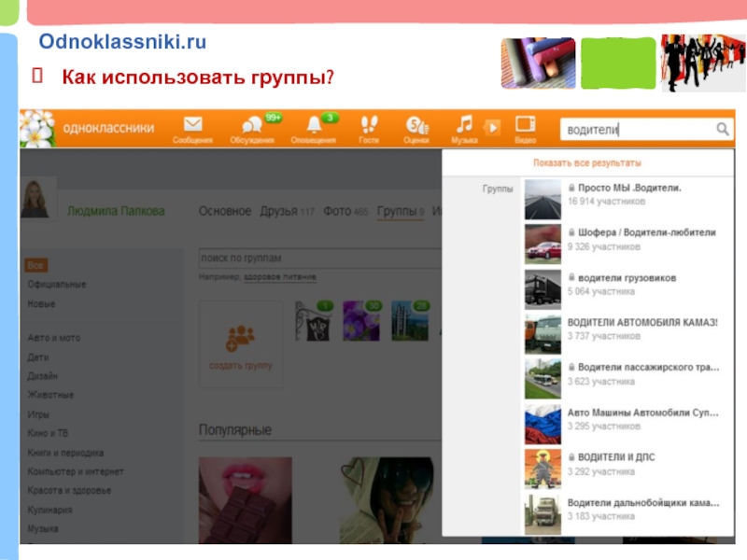The width and height of the screenshot is (747, 560).
Task: Open my group with badge 28
Action: (x=410, y=321)
